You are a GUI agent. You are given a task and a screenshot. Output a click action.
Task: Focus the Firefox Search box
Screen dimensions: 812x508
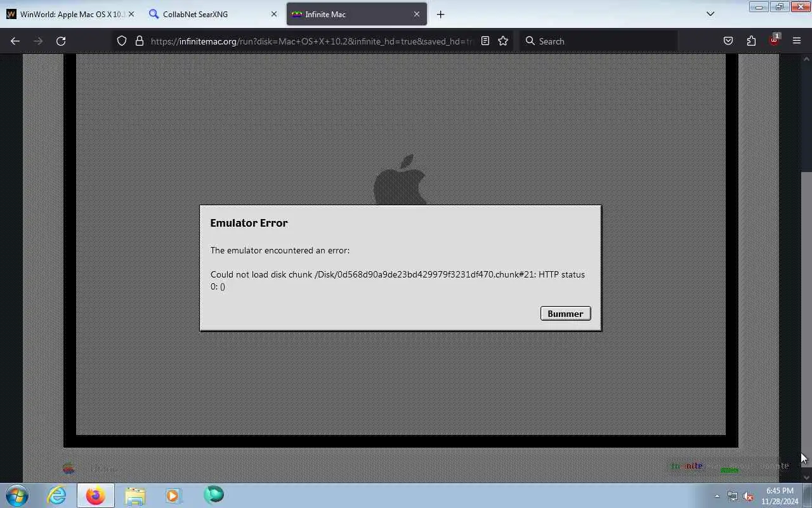pos(599,41)
